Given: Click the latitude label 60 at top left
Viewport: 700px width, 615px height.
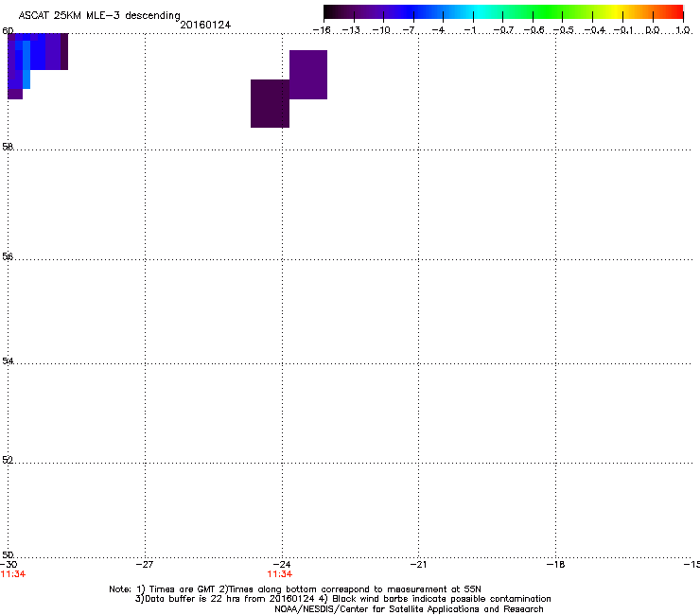Looking at the screenshot, I should [8, 31].
